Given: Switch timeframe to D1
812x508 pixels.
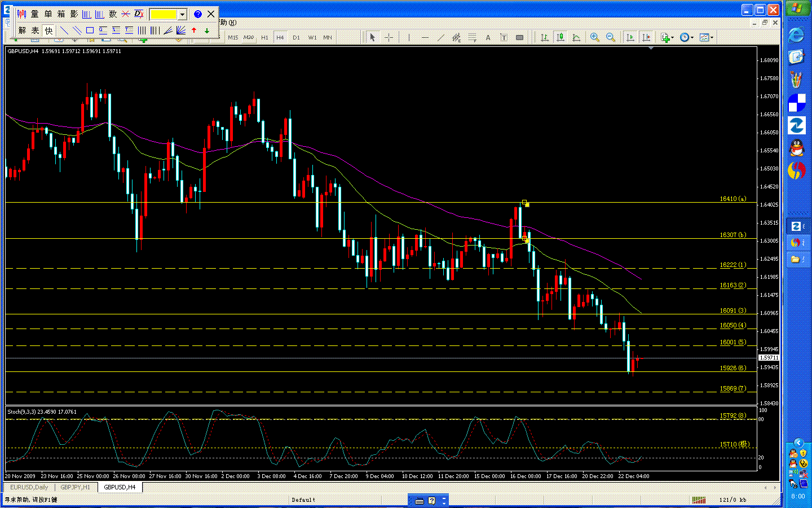Looking at the screenshot, I should click(296, 37).
